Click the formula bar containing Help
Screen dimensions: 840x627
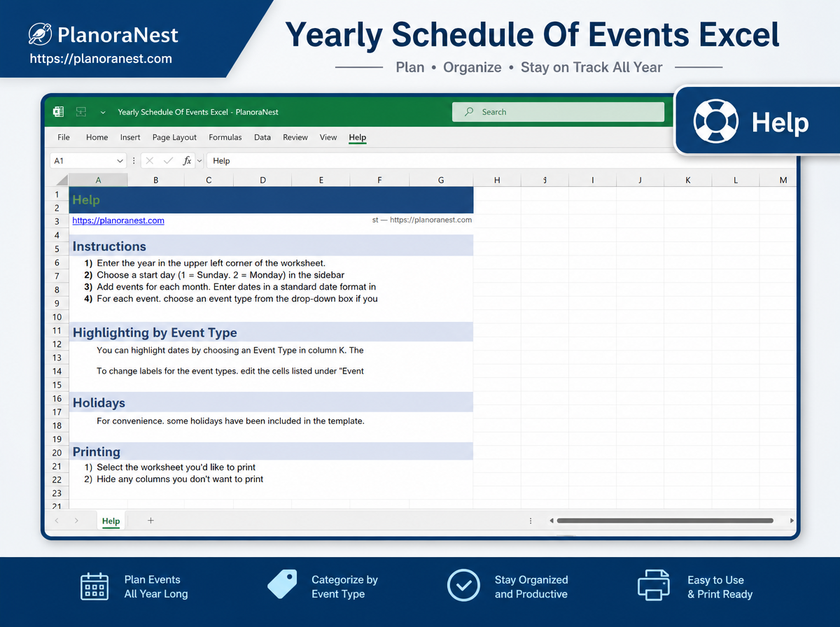pyautogui.click(x=501, y=161)
